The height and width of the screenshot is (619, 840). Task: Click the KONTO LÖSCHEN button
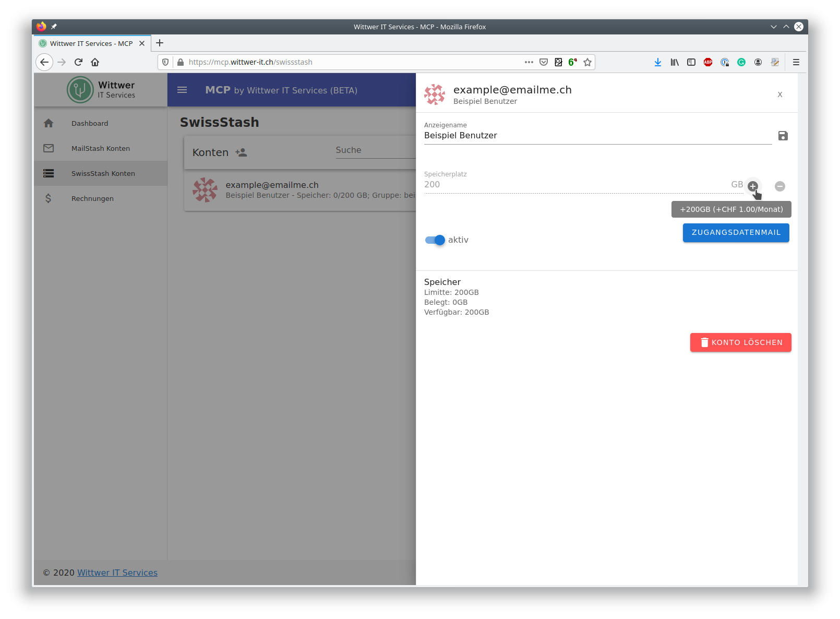[x=740, y=342]
